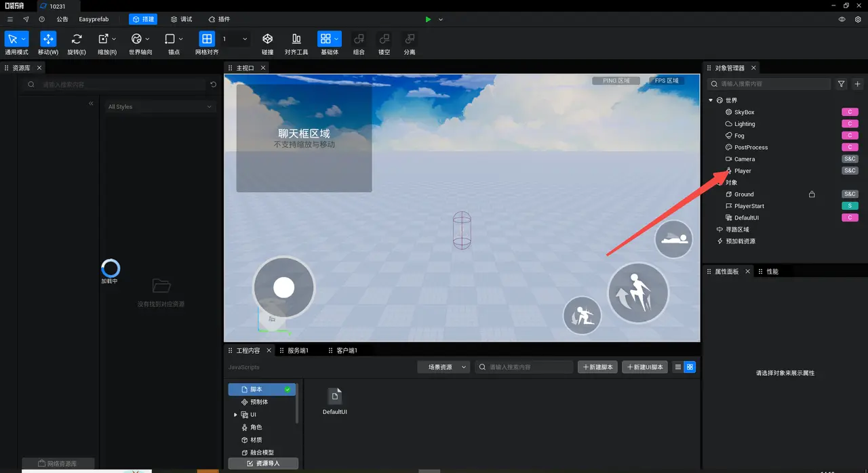
Task: Click the filter icon in Object Manager
Action: pos(842,84)
